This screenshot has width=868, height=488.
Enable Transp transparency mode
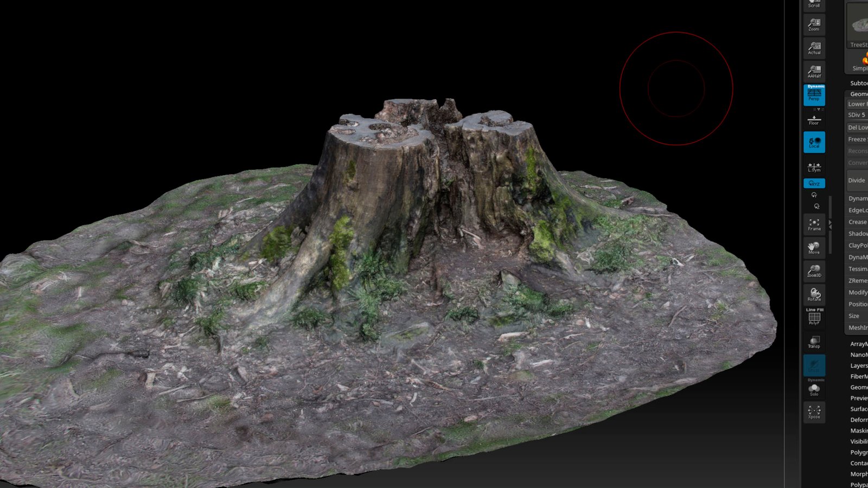[x=814, y=342]
